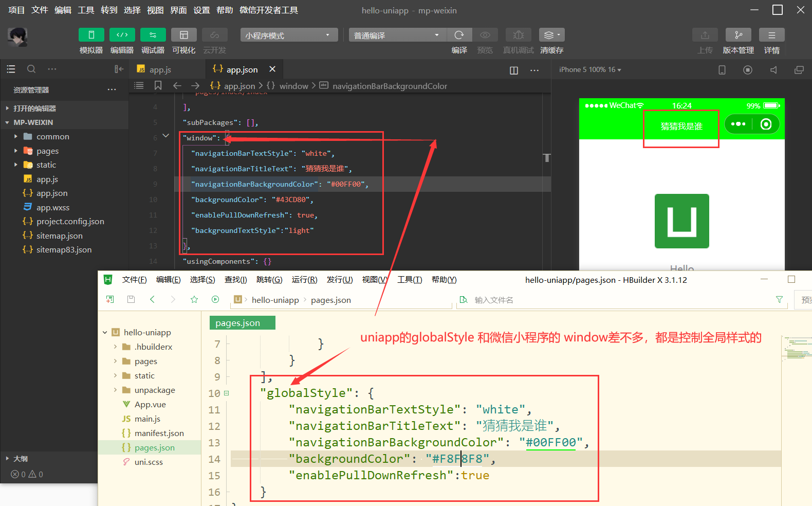Click the real device debug (真机调试) icon
The height and width of the screenshot is (506, 812).
pyautogui.click(x=519, y=34)
